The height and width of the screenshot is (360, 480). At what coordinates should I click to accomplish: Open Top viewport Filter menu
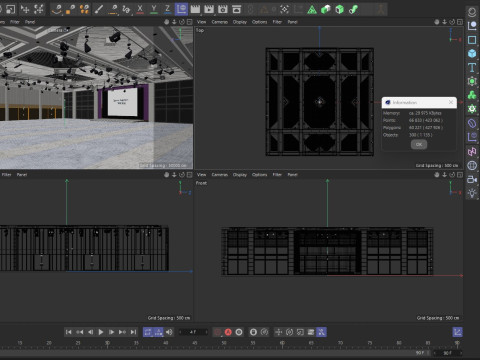(x=277, y=22)
